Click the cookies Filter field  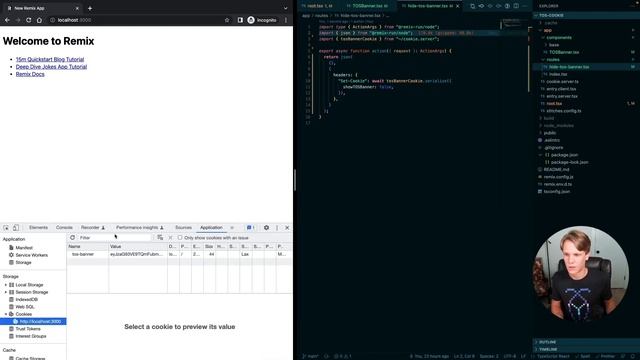(x=114, y=238)
